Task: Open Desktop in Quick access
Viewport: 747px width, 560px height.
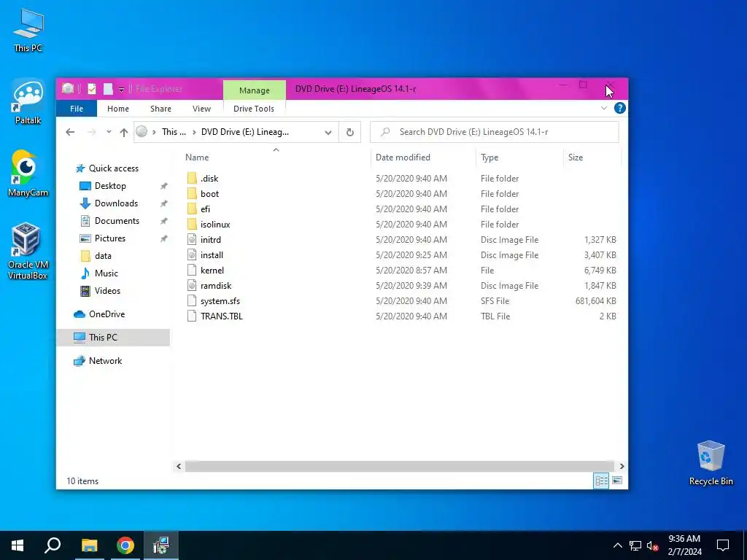Action: point(110,186)
